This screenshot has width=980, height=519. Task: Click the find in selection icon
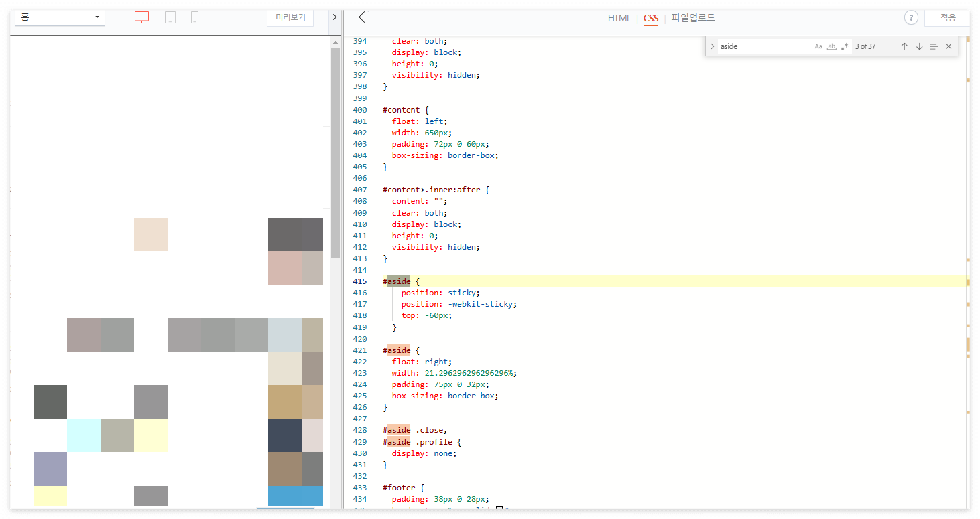934,46
